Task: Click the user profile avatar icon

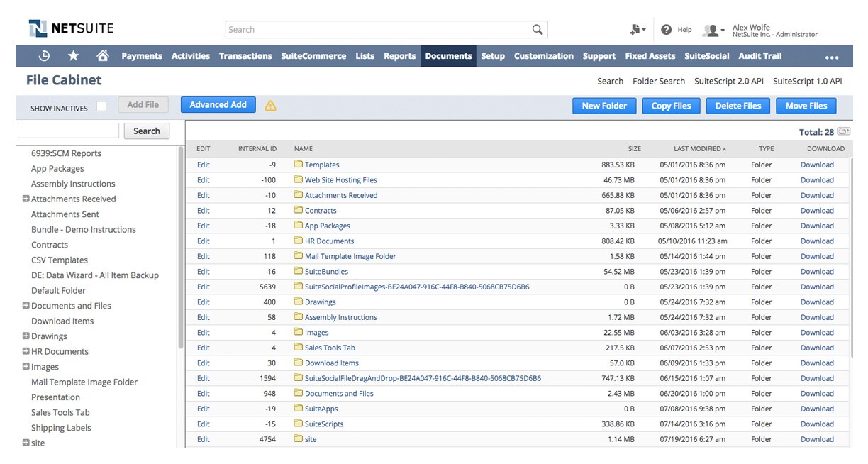Action: pyautogui.click(x=711, y=31)
